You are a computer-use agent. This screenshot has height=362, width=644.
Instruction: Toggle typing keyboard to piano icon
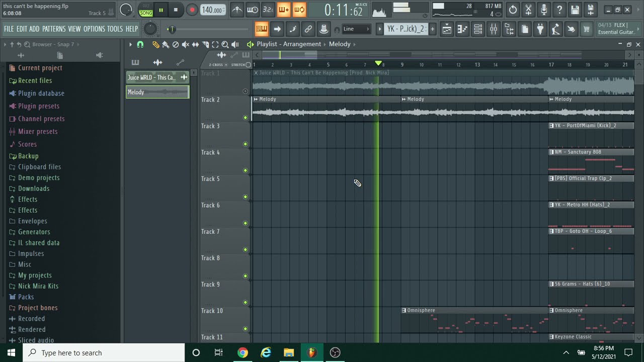pyautogui.click(x=262, y=29)
